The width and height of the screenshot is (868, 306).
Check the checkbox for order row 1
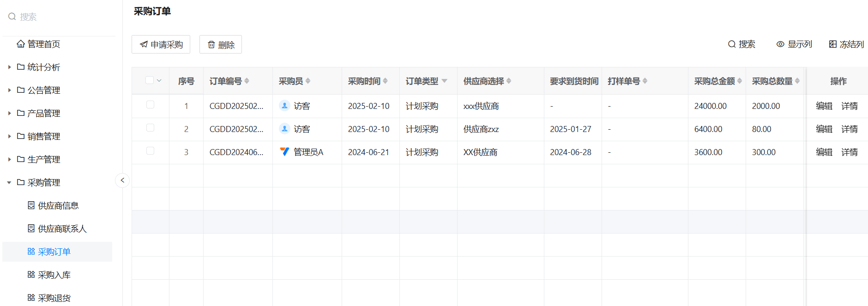[x=150, y=105]
